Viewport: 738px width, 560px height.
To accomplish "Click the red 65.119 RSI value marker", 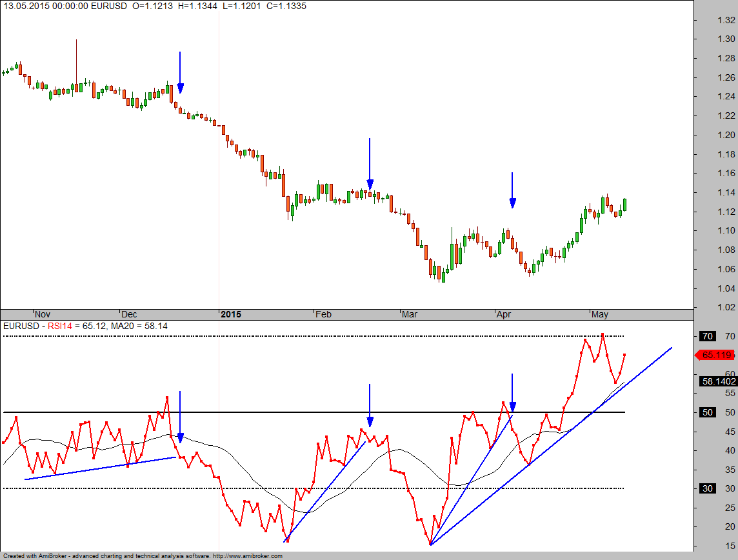I will pyautogui.click(x=715, y=355).
